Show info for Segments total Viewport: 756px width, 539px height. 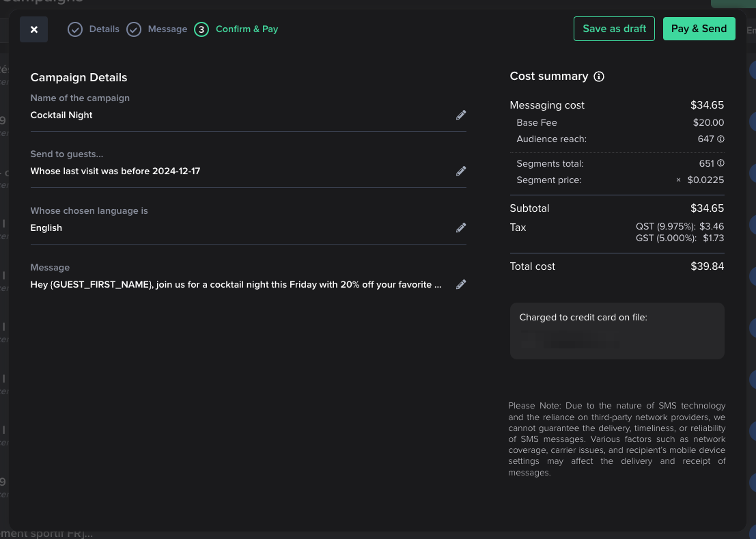(720, 164)
